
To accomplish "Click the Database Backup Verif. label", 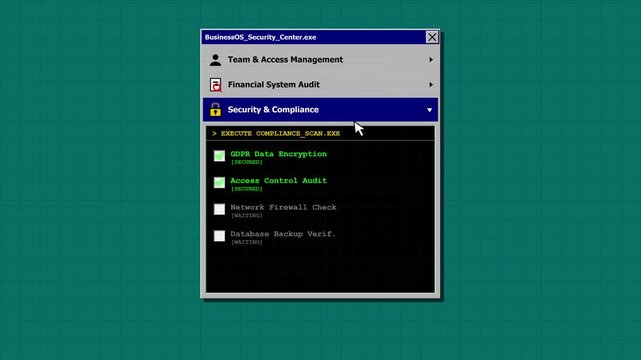I will 283,234.
